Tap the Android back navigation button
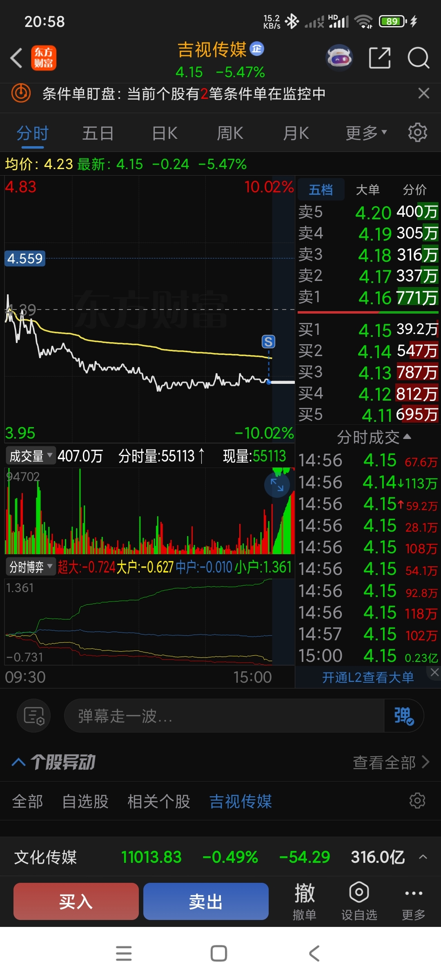 314,953
